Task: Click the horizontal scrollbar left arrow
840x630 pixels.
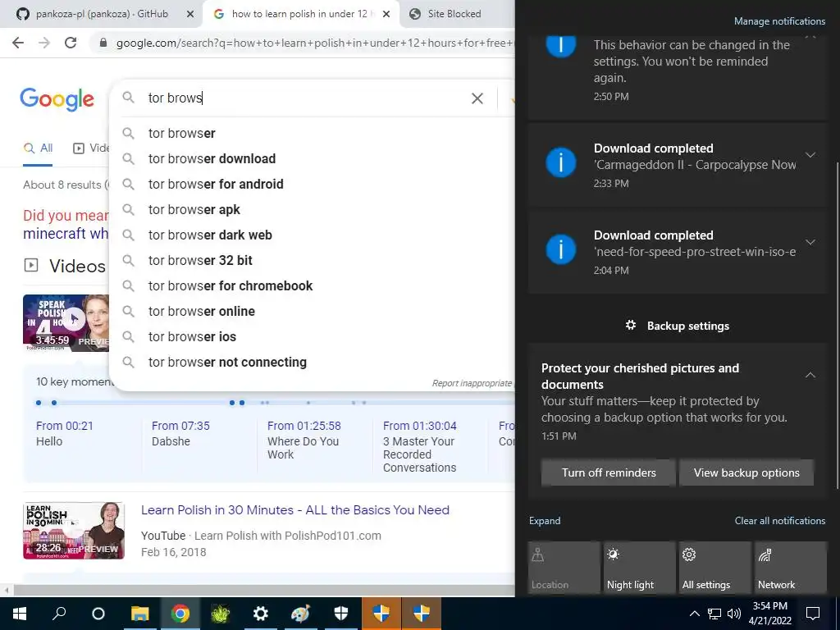Action: pos(7,591)
